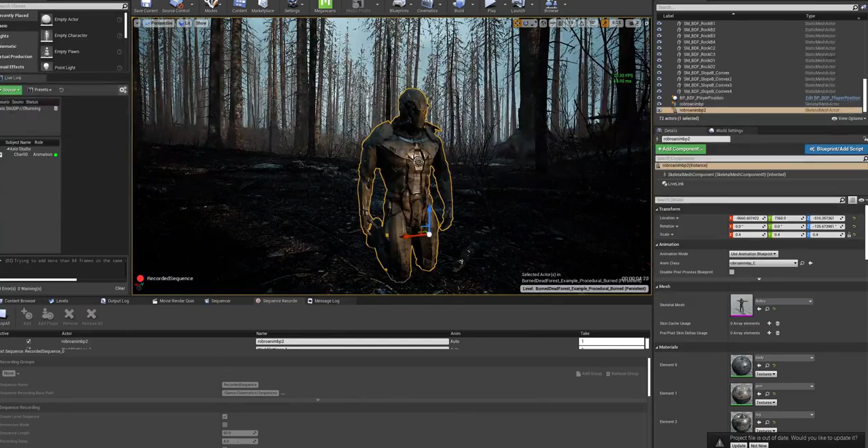Screen dimensions: 868x448
Task: Add Skin Cache Usage array element
Action: tap(769, 323)
